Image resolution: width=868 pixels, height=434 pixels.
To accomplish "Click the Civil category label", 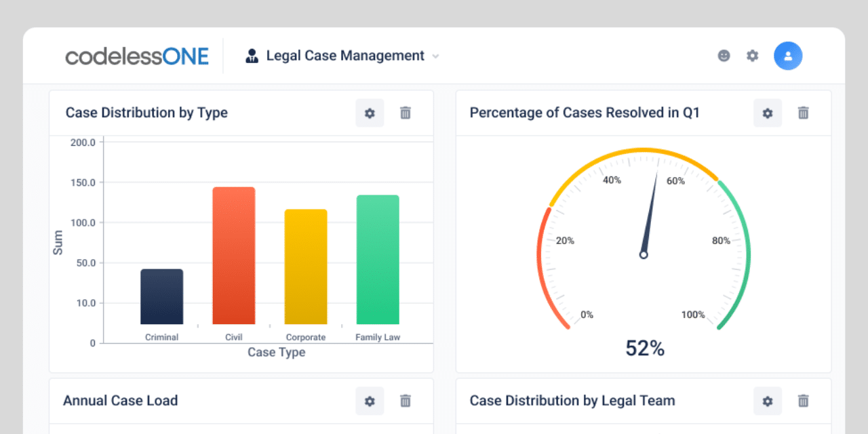I will pyautogui.click(x=234, y=337).
